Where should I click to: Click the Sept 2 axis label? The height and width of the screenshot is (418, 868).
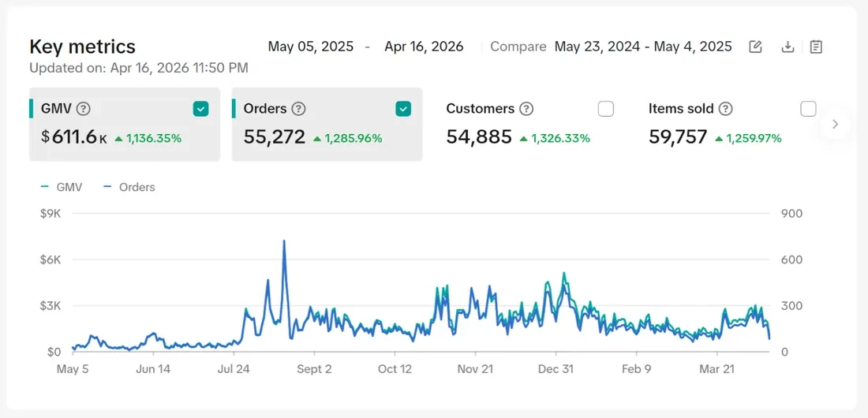314,369
